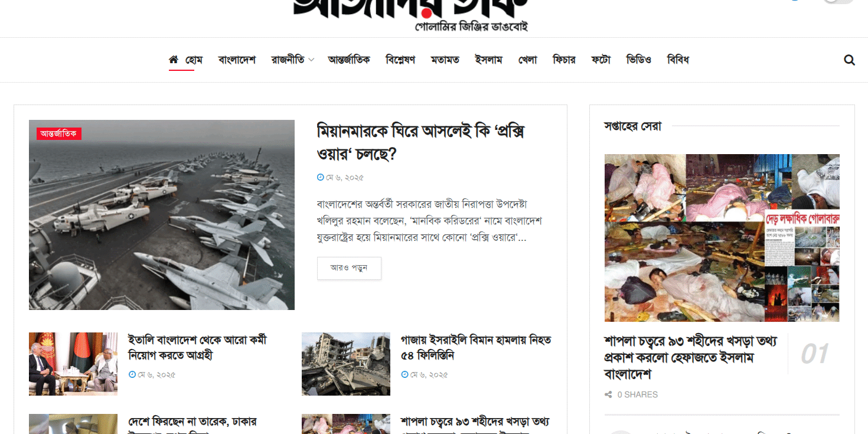Click clock icon beside the Myanmar article date

(x=320, y=177)
